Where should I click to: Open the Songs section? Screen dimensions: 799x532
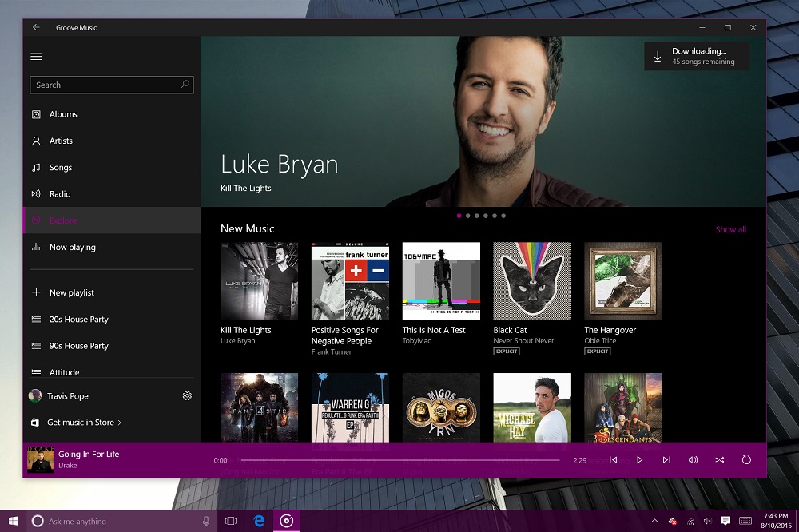tap(112, 167)
